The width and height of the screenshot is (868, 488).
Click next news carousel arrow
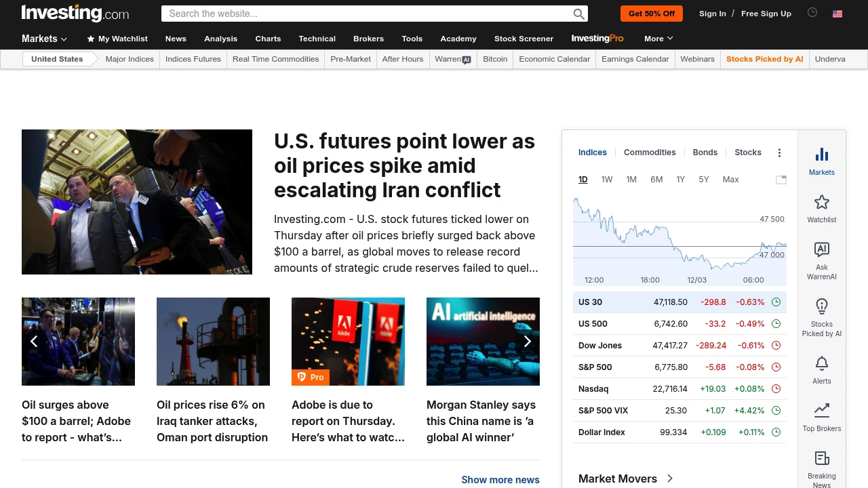point(528,342)
